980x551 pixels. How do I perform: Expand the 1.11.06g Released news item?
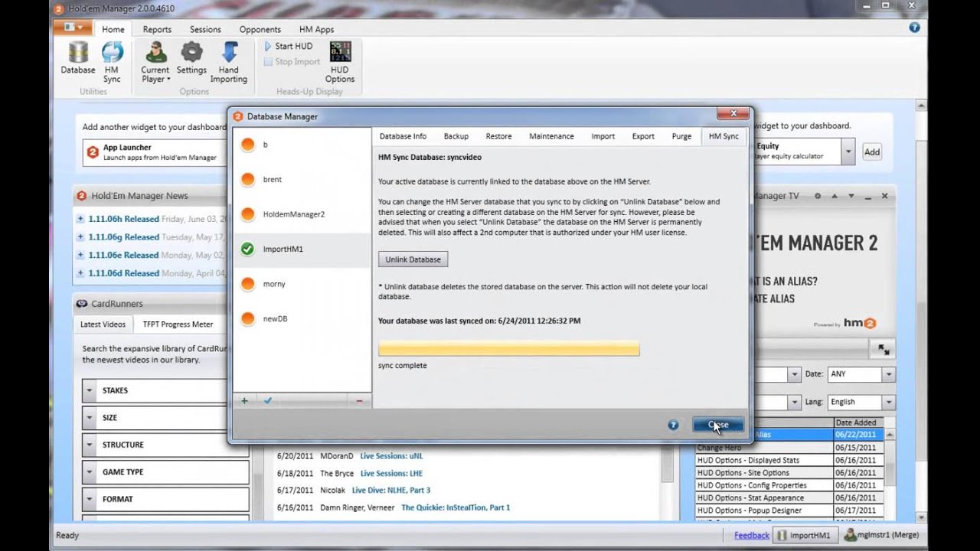pyautogui.click(x=80, y=237)
